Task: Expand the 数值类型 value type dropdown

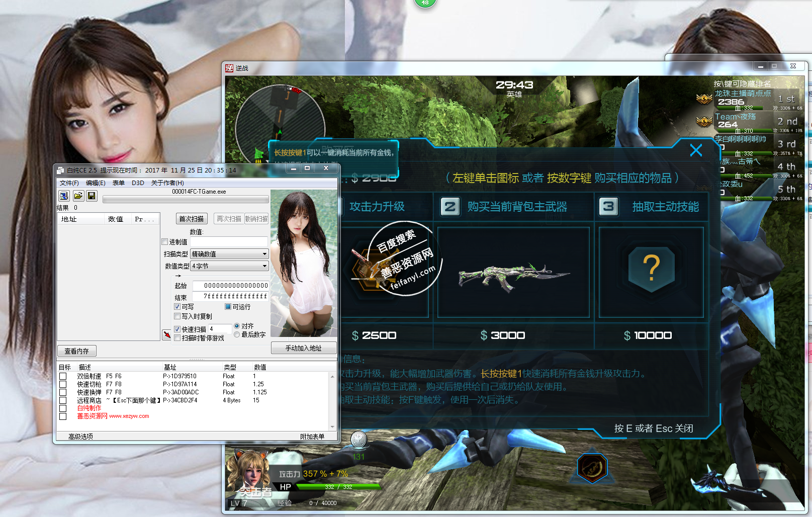Action: (x=229, y=266)
